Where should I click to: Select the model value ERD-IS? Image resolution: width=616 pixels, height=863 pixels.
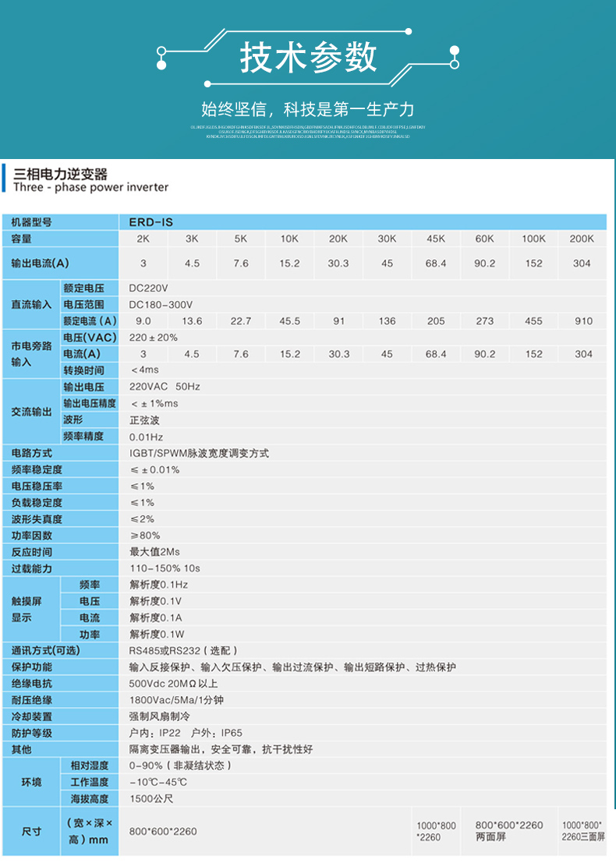pyautogui.click(x=150, y=222)
